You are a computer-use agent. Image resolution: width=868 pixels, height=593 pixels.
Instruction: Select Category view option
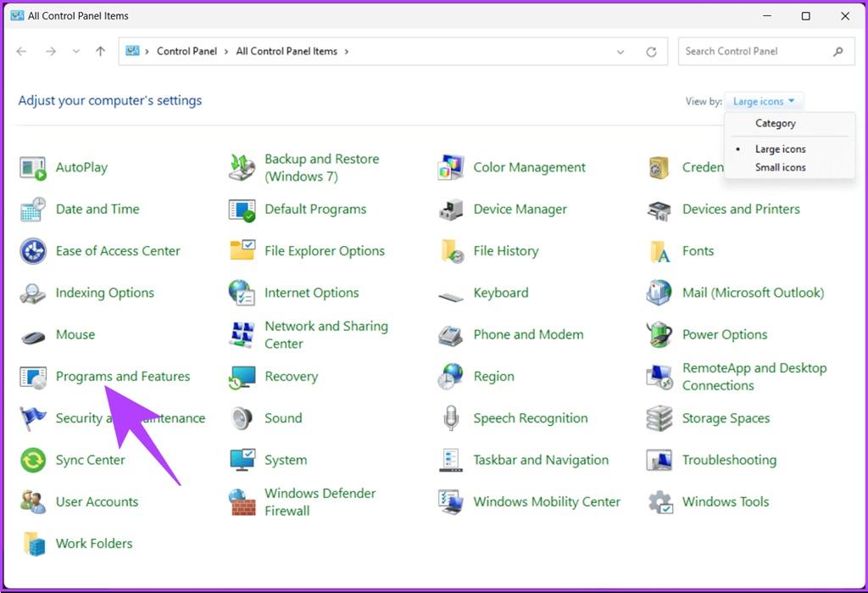click(x=775, y=123)
